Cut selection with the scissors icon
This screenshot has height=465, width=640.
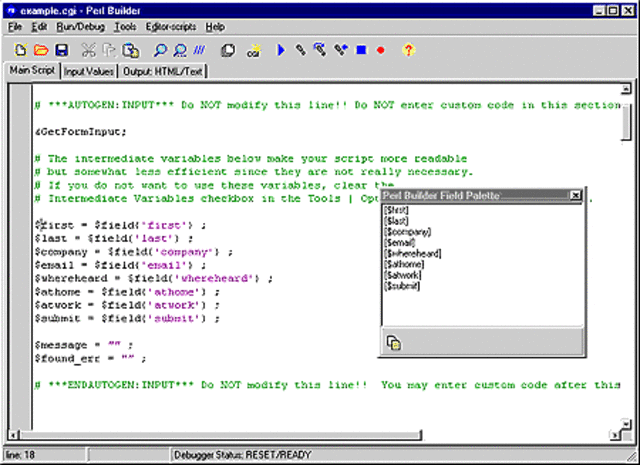[88, 50]
